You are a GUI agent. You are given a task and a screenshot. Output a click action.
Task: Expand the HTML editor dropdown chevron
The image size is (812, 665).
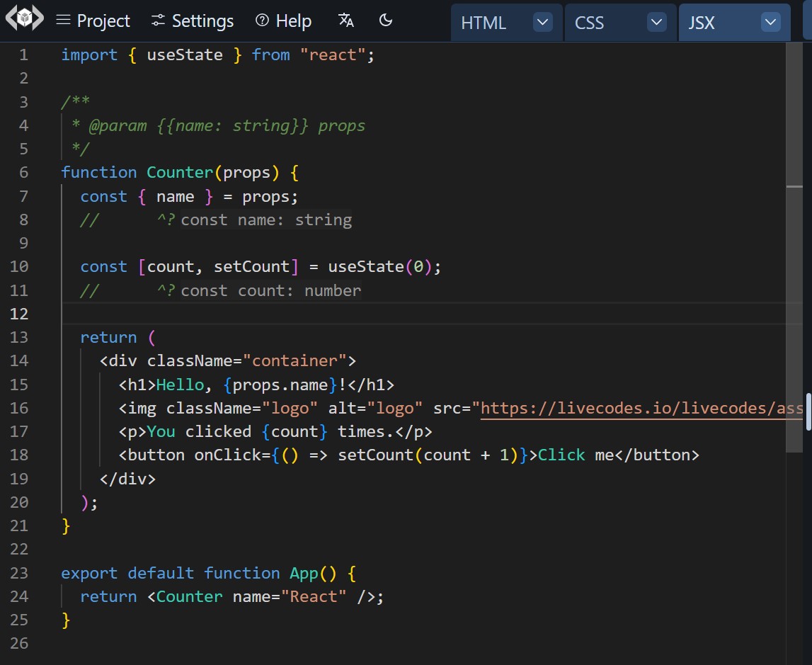(542, 22)
